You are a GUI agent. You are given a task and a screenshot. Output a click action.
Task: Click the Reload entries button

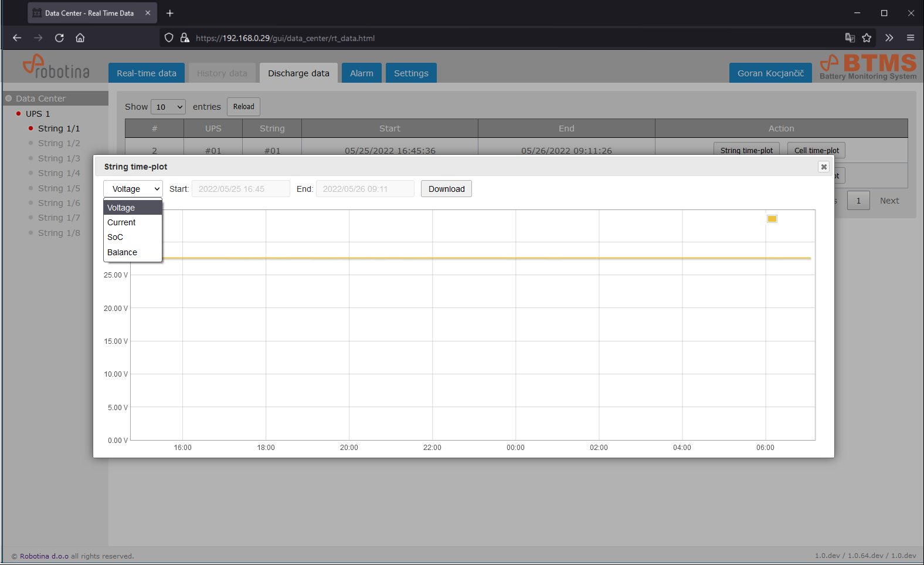click(243, 107)
